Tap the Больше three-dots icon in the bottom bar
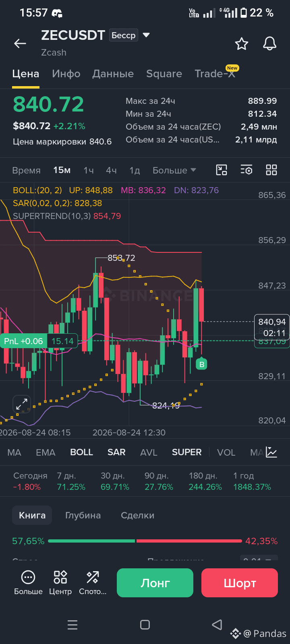Screen dimensions: 290x644 pyautogui.click(x=28, y=578)
